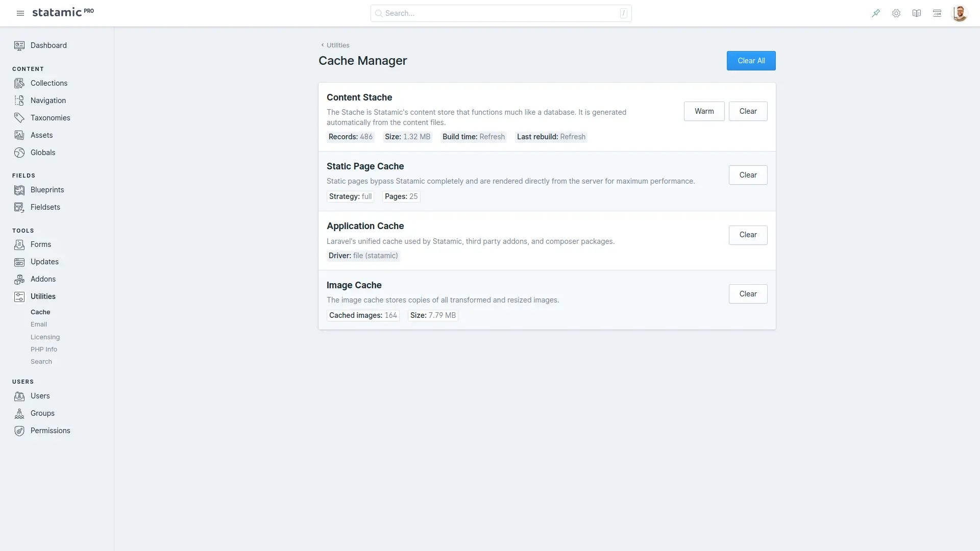Open the Assets icon in sidebar

tap(19, 135)
